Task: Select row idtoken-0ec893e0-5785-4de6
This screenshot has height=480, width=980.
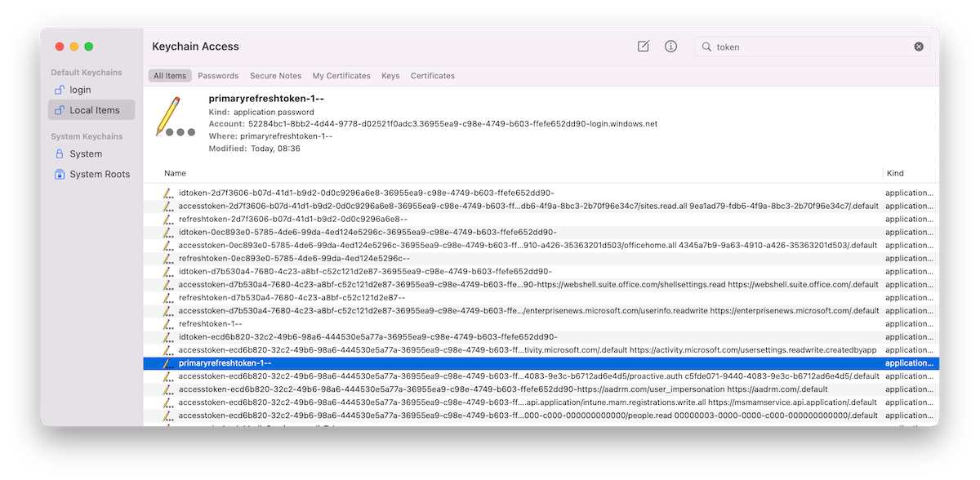Action: pos(541,232)
